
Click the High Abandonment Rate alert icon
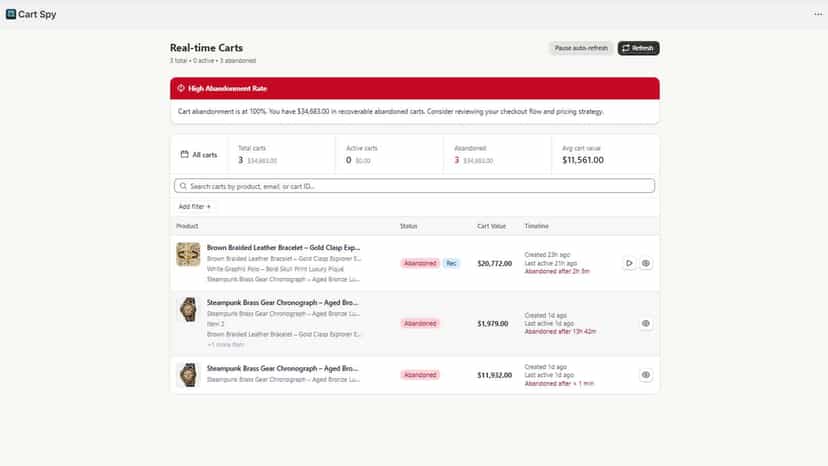(181, 88)
